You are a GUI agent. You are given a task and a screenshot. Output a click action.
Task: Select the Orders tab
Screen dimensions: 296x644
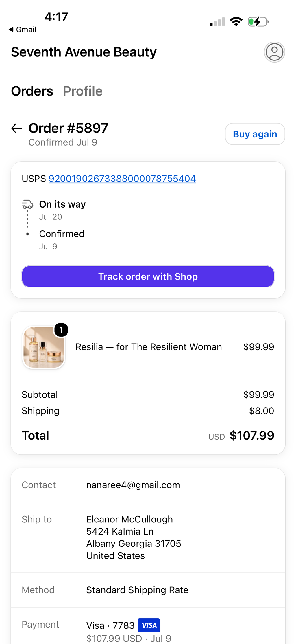click(32, 91)
